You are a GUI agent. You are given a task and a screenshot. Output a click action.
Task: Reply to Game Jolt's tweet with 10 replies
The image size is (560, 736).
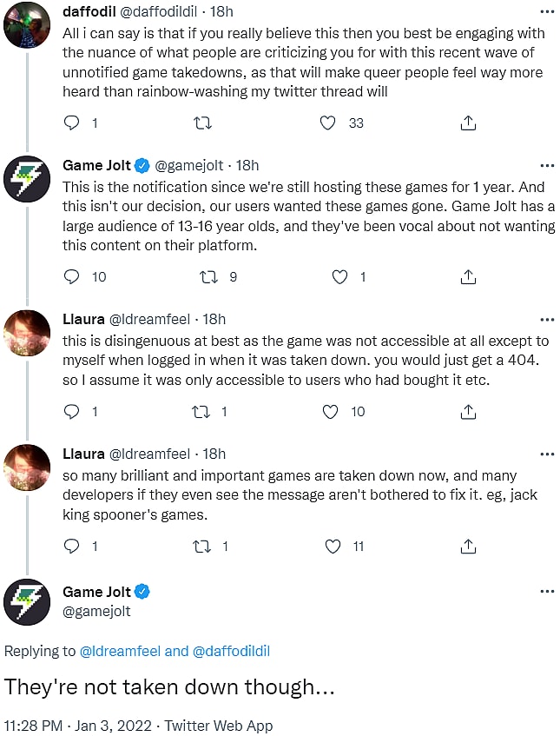click(72, 277)
